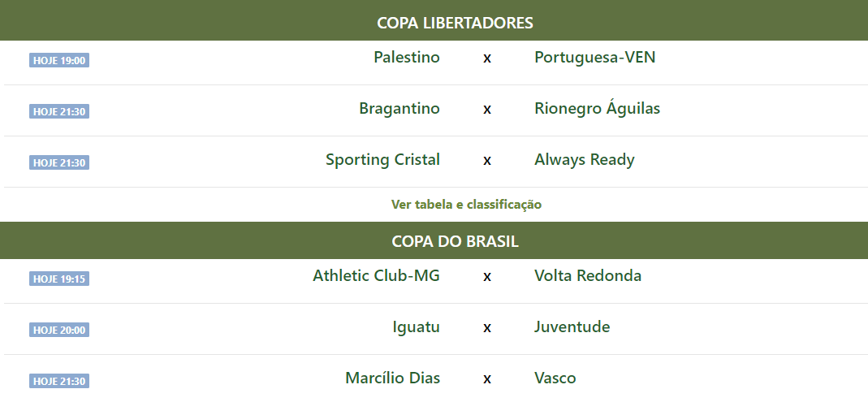868x402 pixels.
Task: Select the HOJE 20:00 time badge
Action: point(59,331)
